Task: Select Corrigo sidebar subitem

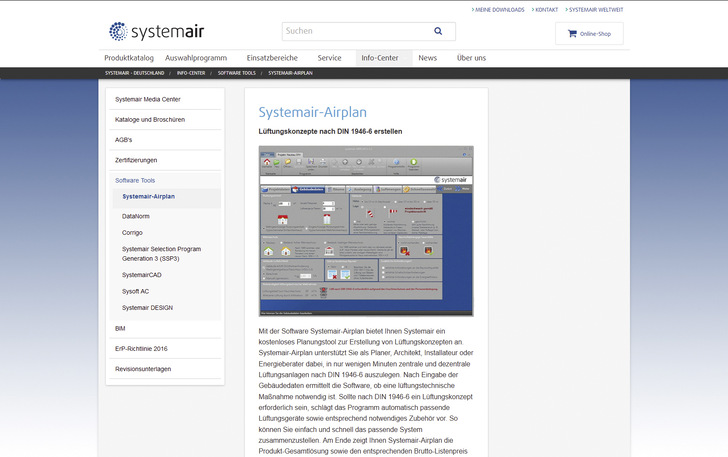Action: [132, 233]
